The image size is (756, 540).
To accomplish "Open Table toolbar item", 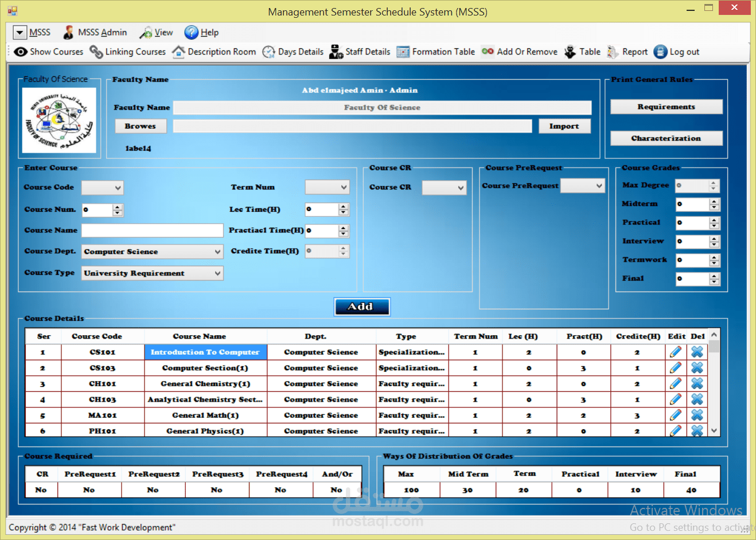I will point(582,52).
